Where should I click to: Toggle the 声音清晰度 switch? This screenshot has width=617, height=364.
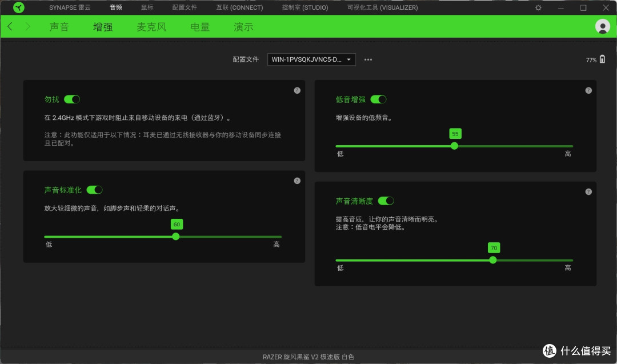click(386, 201)
